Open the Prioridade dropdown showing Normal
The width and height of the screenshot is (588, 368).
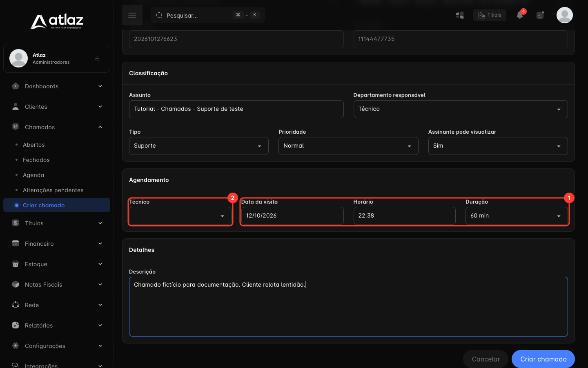click(x=348, y=146)
